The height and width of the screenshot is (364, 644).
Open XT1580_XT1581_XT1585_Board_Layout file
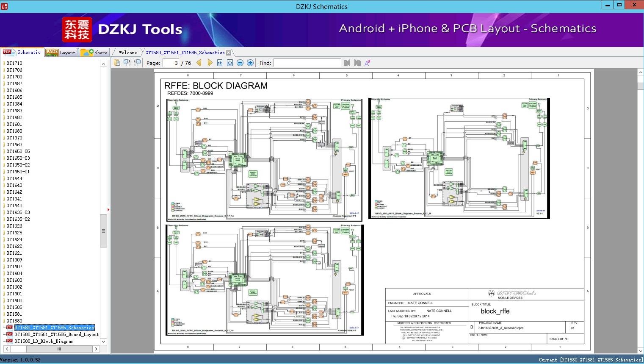point(57,334)
